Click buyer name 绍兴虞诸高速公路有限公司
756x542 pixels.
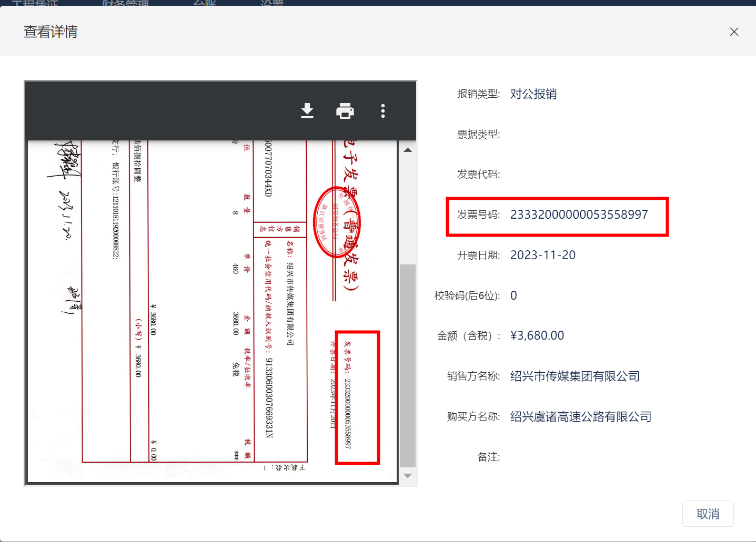581,416
